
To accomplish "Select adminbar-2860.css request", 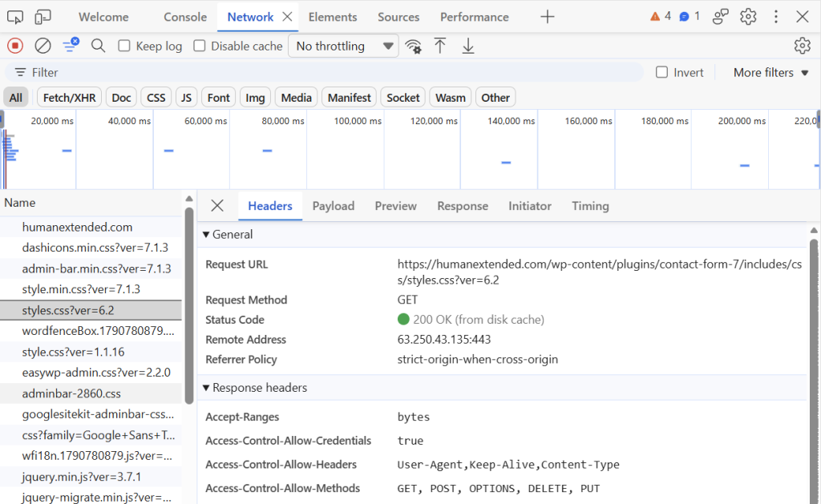I will (91, 393).
